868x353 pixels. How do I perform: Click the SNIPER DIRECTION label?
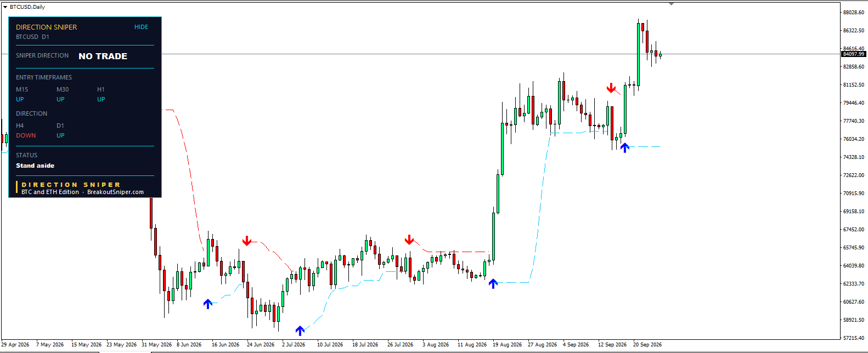click(42, 55)
